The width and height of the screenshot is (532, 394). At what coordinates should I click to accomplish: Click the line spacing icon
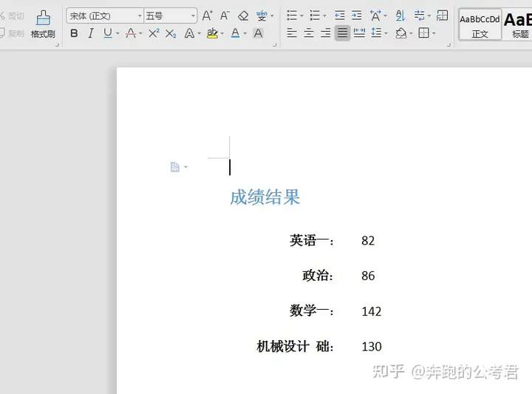coord(376,33)
